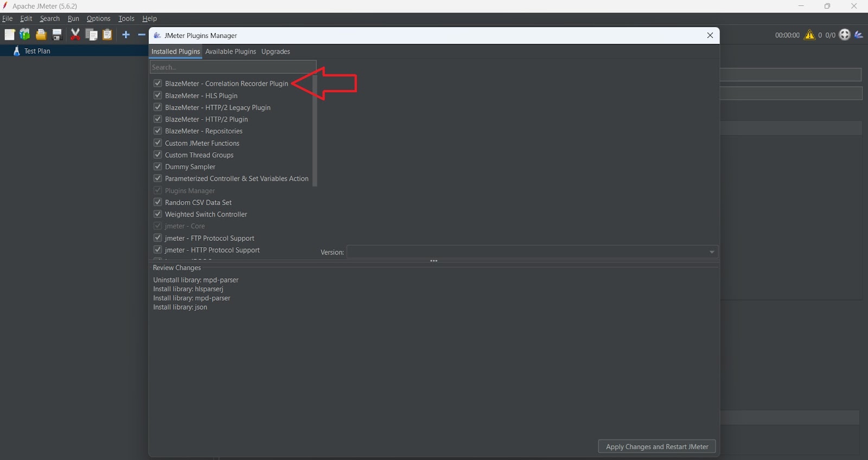Click the yellow warning triangle log icon
The height and width of the screenshot is (460, 868).
pyautogui.click(x=809, y=35)
